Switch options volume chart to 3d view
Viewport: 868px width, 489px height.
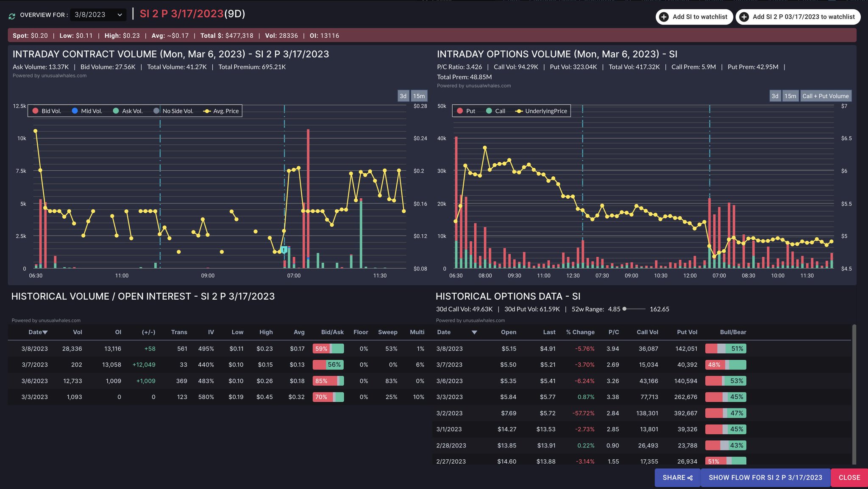pos(775,96)
